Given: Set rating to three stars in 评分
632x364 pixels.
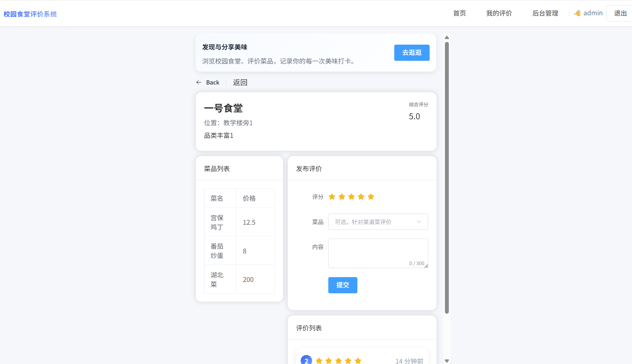Looking at the screenshot, I should point(351,197).
